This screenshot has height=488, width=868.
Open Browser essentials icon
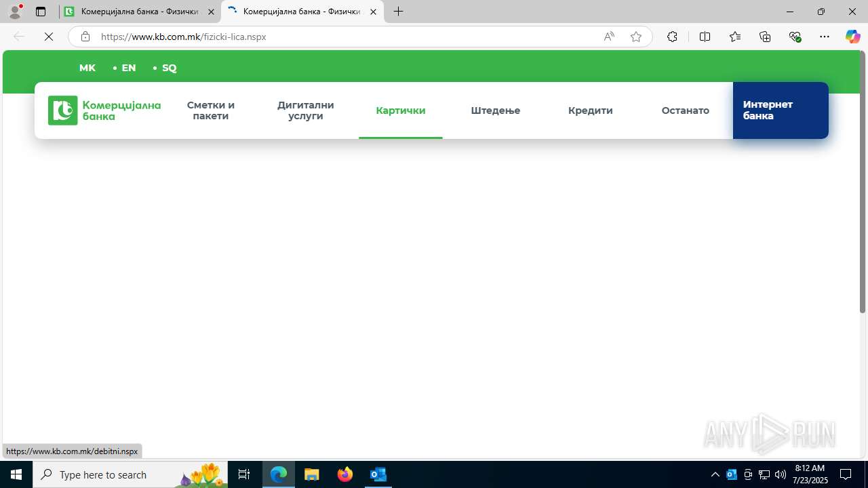coord(795,37)
